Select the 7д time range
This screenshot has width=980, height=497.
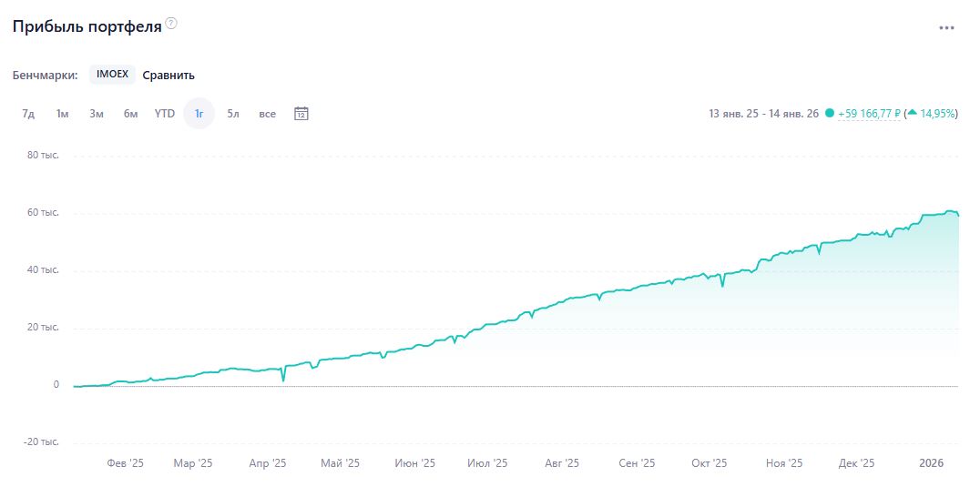point(28,114)
